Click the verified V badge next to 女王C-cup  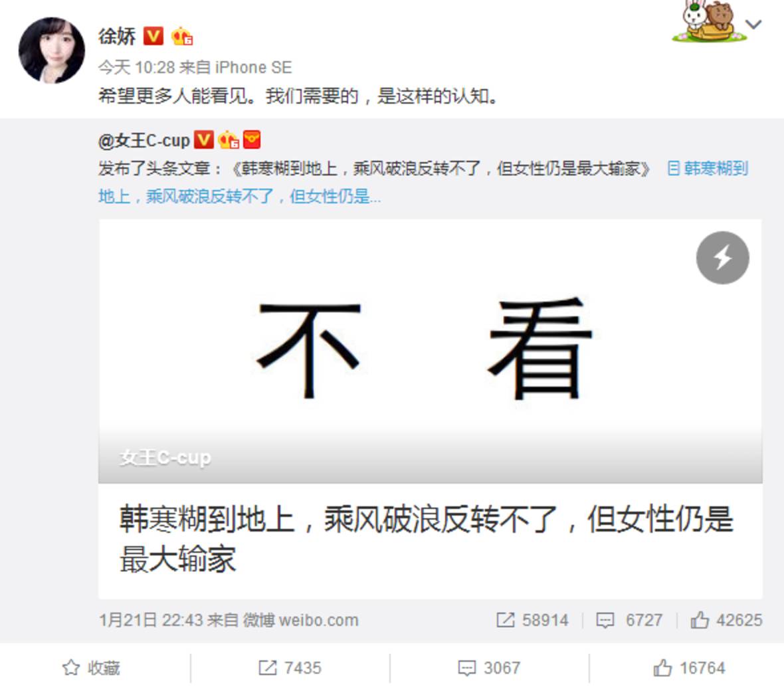coord(203,140)
